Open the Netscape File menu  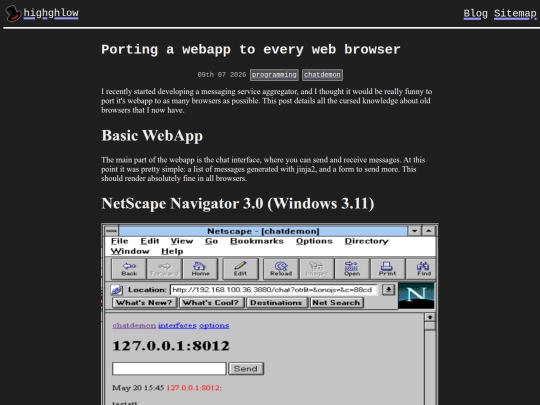tap(120, 241)
